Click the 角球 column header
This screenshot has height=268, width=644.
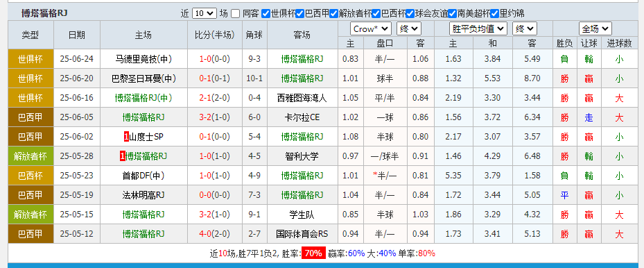[254, 35]
